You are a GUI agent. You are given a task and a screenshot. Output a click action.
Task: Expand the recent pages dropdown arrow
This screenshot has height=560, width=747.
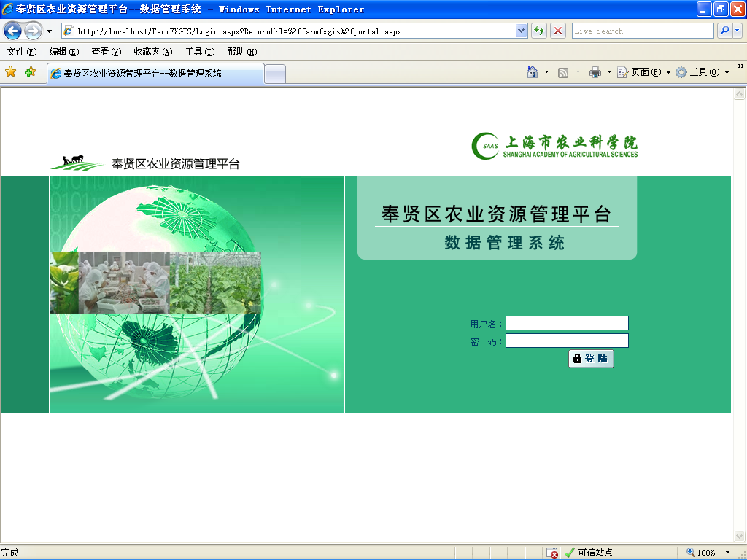point(49,31)
